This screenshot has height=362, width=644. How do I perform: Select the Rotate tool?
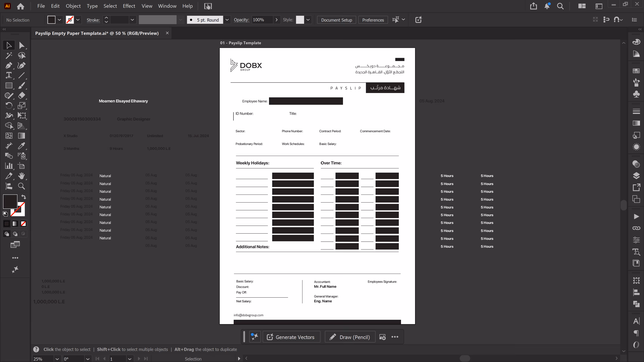tap(9, 105)
